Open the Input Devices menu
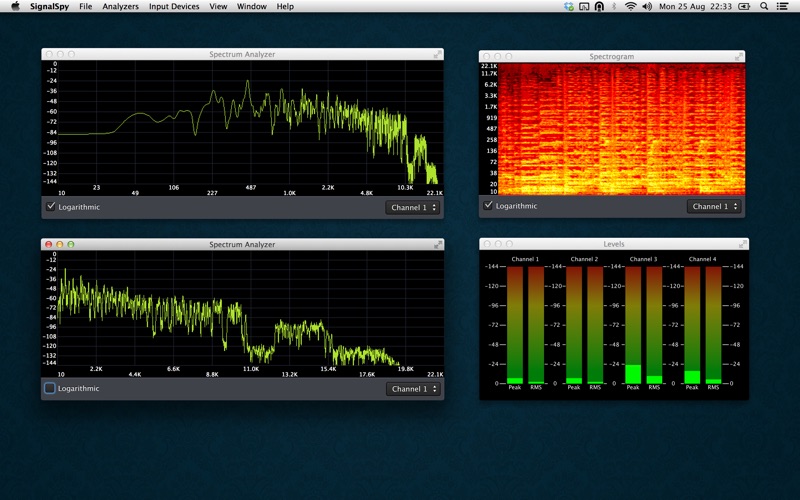The height and width of the screenshot is (500, 800). coord(174,6)
